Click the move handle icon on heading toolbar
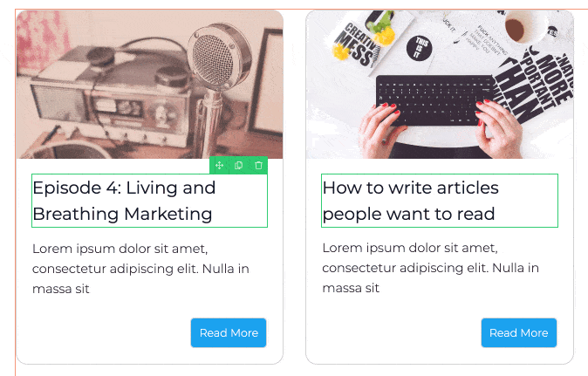The width and height of the screenshot is (588, 376). click(219, 166)
